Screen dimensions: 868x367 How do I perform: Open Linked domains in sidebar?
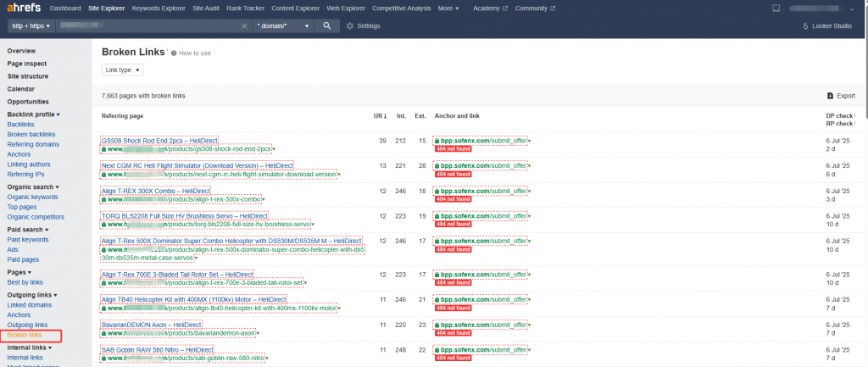pos(30,305)
